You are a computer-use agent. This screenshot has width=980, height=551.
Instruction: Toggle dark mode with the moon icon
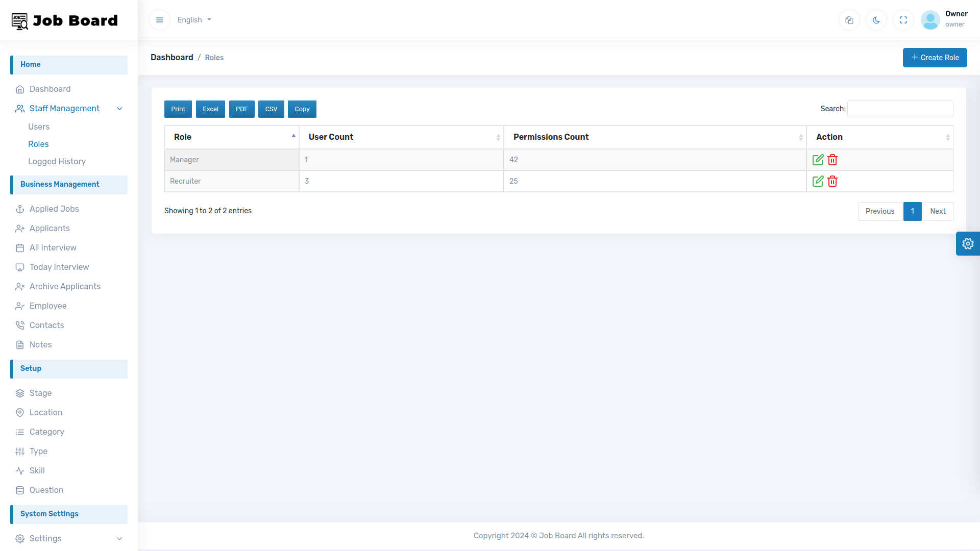pos(876,20)
